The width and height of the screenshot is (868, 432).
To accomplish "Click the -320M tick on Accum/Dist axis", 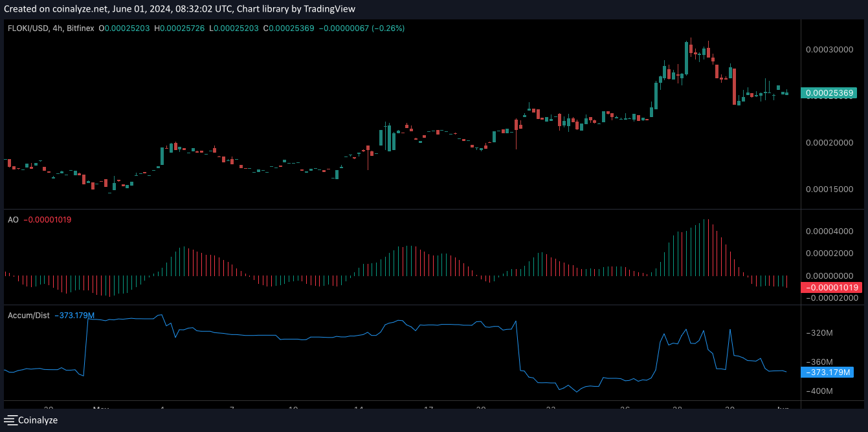I will pyautogui.click(x=819, y=333).
